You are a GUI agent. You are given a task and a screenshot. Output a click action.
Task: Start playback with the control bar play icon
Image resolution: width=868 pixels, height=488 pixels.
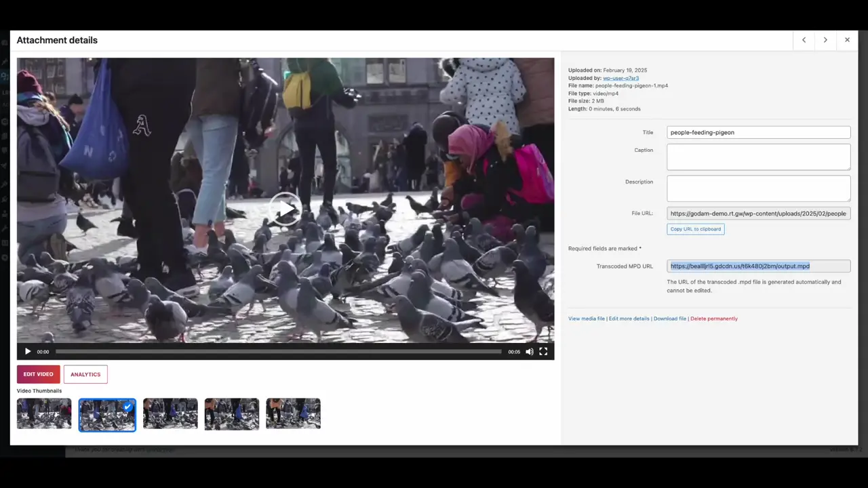(x=28, y=352)
